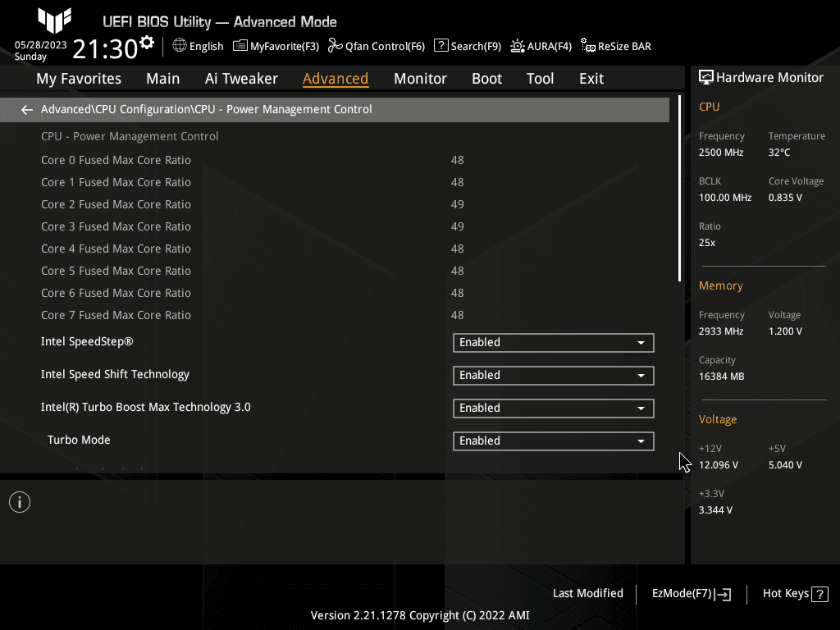Open time settings gear icon
Image resolution: width=840 pixels, height=630 pixels.
point(147,42)
